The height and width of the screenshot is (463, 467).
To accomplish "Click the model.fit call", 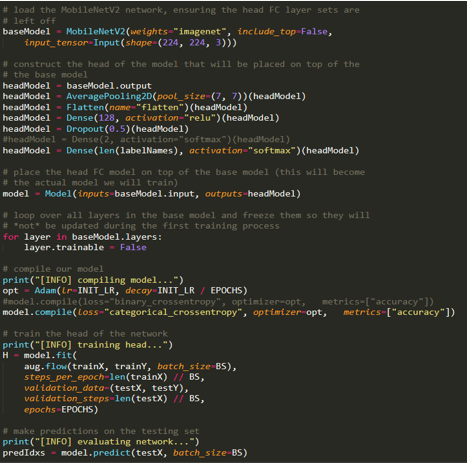I will (47, 355).
